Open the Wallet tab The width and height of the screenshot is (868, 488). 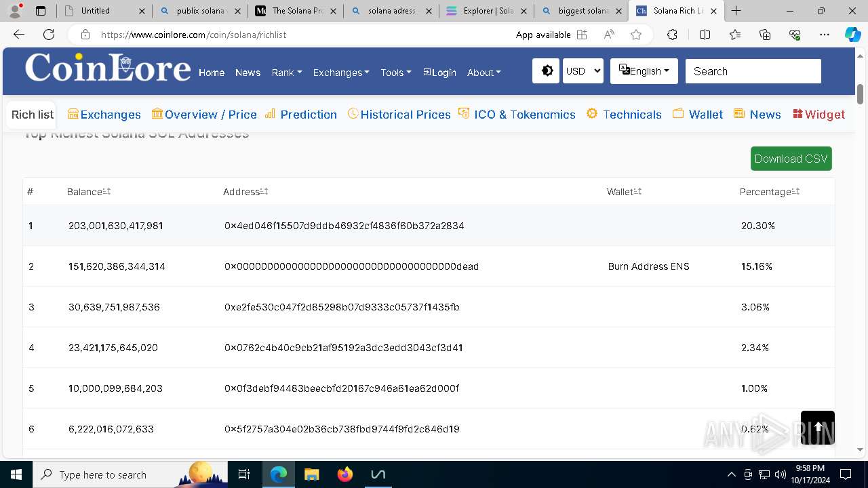[698, 115]
